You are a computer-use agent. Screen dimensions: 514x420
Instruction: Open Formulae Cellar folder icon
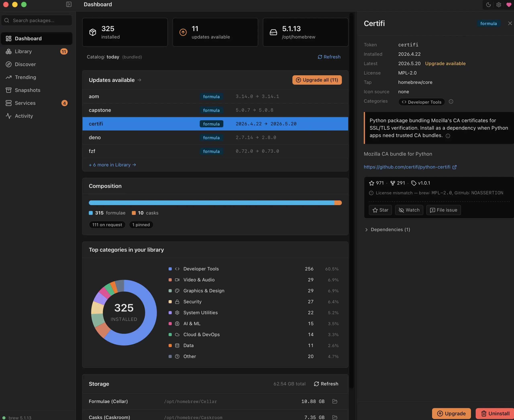(x=335, y=401)
